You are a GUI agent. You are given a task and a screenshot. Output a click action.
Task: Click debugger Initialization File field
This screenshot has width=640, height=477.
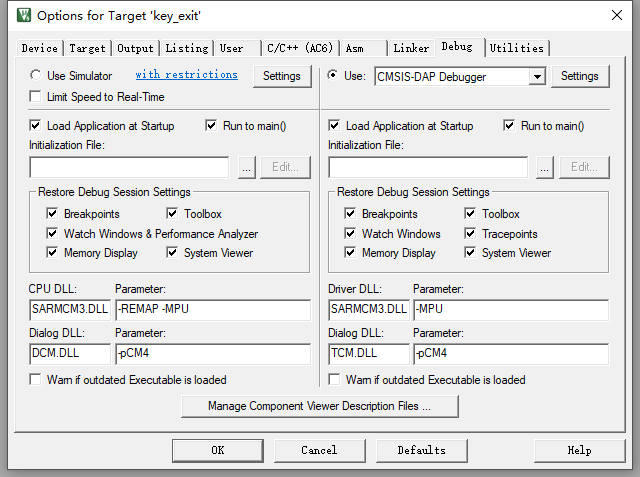[x=428, y=167]
